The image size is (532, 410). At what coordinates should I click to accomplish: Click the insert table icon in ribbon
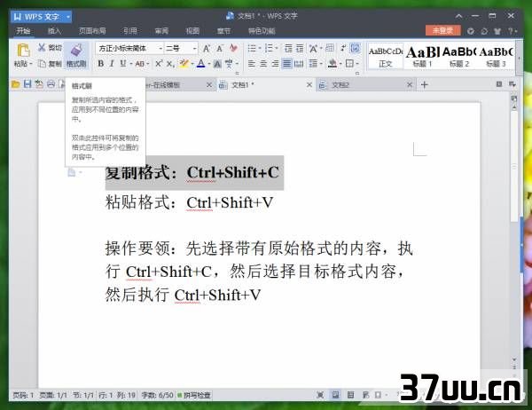(330, 48)
